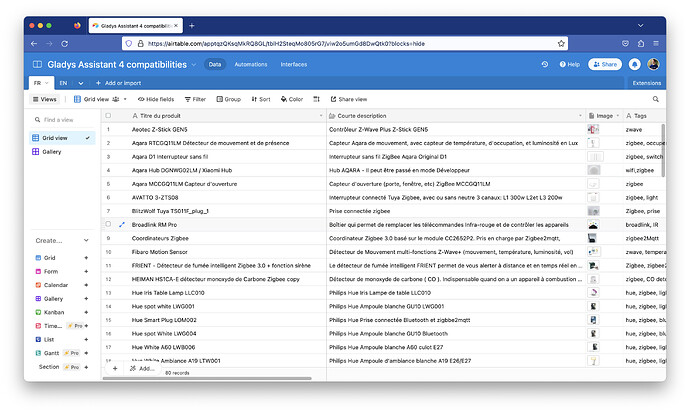This screenshot has width=690, height=412.
Task: Open Sort options
Action: coord(261,99)
